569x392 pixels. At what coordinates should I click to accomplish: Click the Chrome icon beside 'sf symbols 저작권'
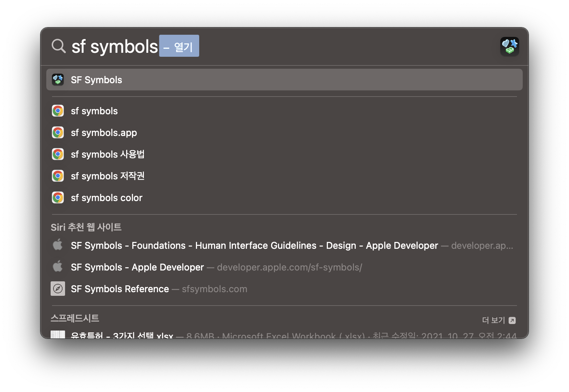(x=58, y=176)
